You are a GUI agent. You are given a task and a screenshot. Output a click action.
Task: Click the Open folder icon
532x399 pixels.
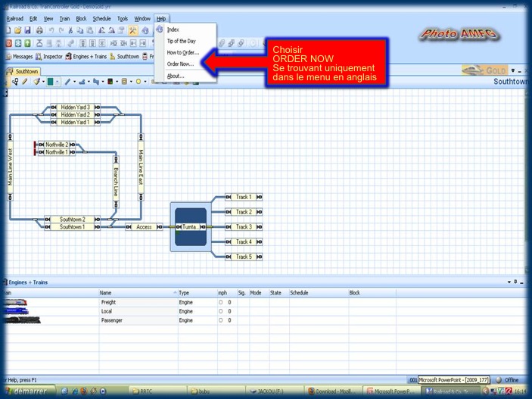pyautogui.click(x=17, y=30)
